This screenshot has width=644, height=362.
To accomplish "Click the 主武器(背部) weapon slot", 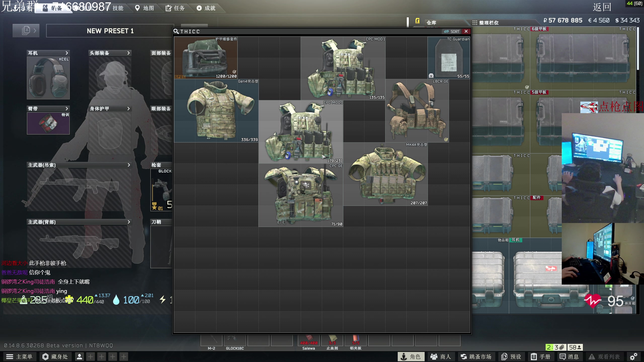I will tap(79, 246).
